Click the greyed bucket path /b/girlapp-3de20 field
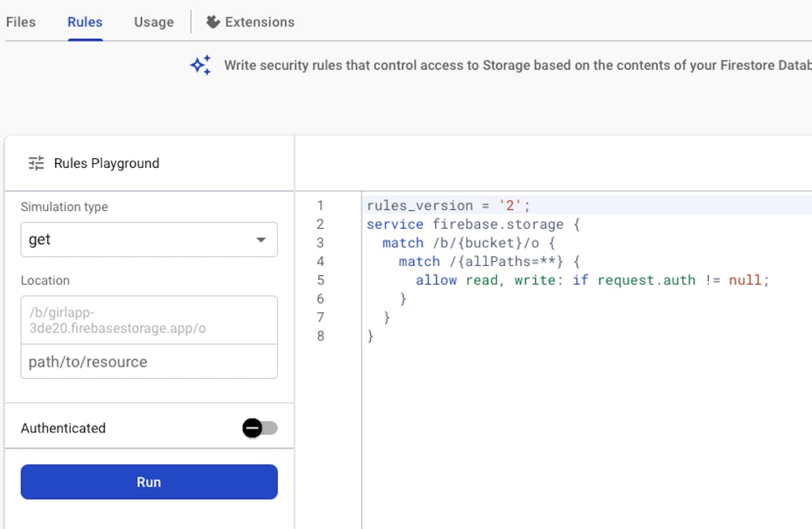 click(149, 320)
